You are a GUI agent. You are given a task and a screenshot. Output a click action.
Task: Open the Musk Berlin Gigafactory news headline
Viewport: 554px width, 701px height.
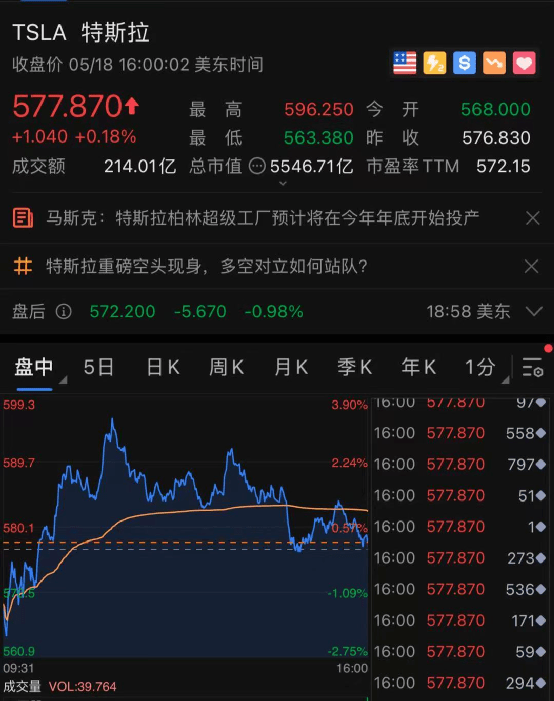pos(262,218)
